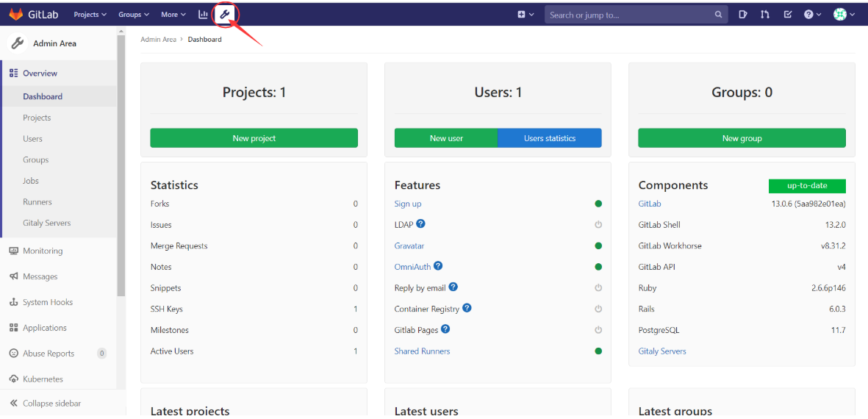Click the LDAP help question icon
Image resolution: width=868 pixels, height=419 pixels.
[x=421, y=223]
